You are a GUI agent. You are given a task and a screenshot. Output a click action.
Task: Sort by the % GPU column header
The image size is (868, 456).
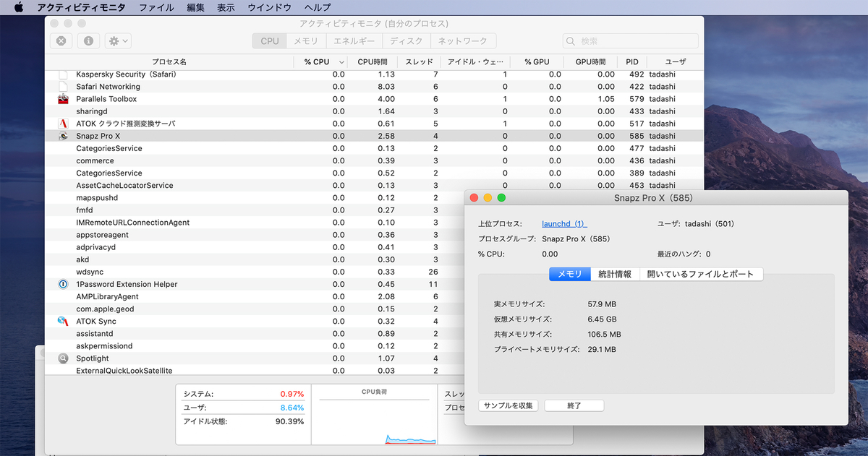point(537,62)
